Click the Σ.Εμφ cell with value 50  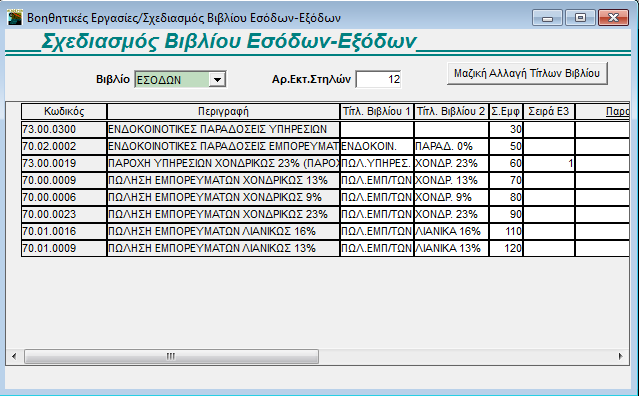[506, 146]
